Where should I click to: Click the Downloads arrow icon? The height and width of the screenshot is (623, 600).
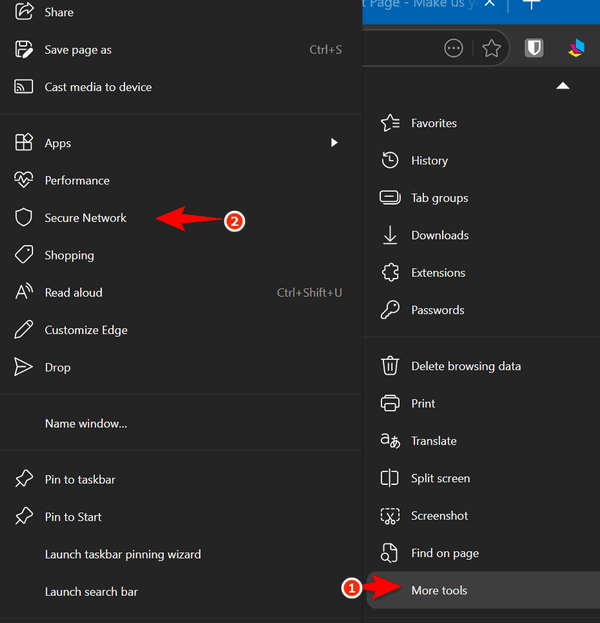click(x=390, y=235)
